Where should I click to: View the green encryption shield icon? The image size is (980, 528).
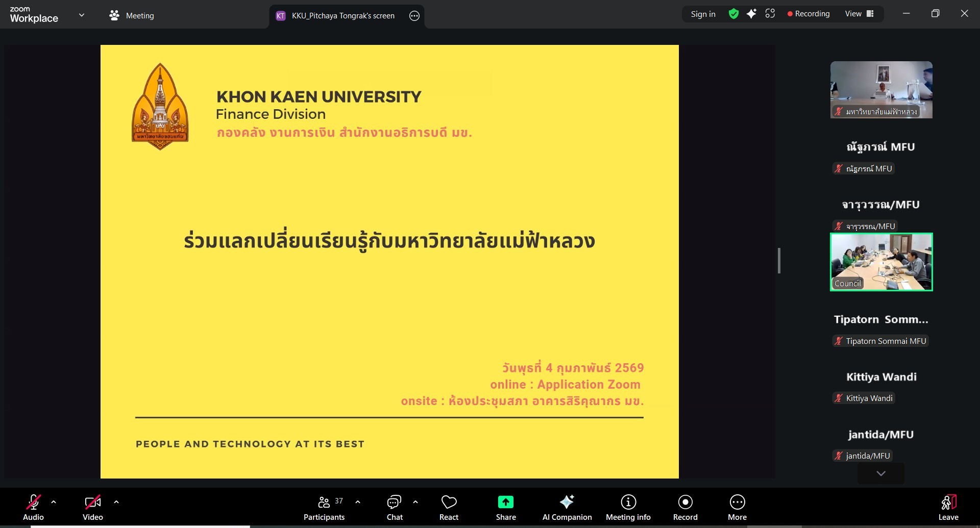pos(733,14)
